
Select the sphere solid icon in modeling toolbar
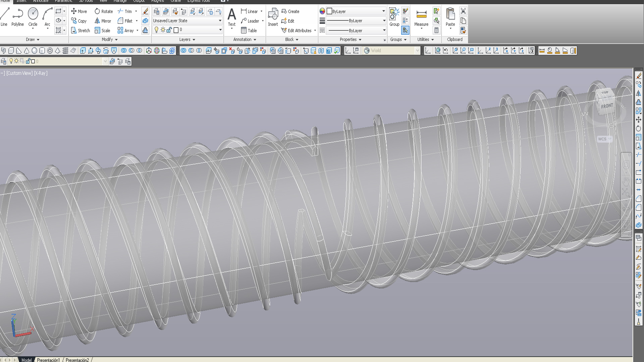point(34,51)
